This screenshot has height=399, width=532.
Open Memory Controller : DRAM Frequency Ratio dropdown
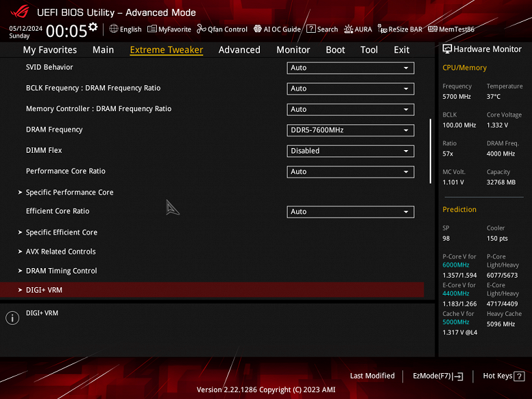[x=350, y=109]
